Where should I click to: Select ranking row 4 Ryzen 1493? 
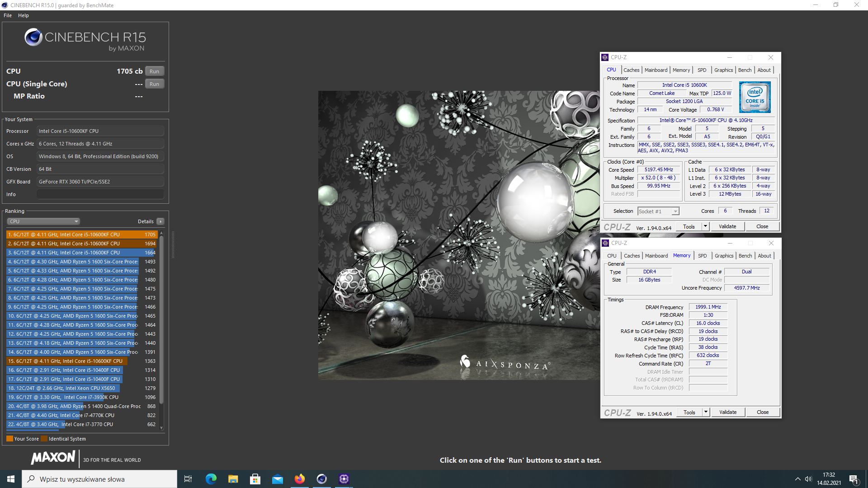[82, 262]
